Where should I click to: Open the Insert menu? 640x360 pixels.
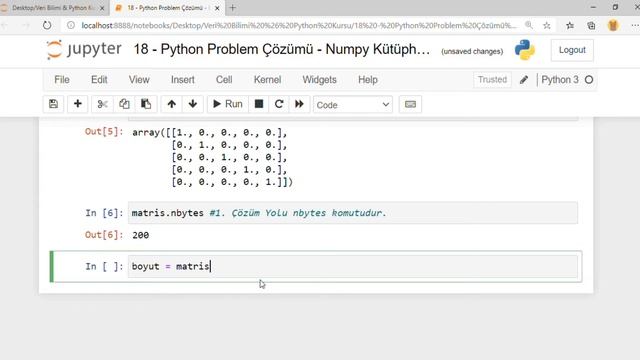point(182,80)
